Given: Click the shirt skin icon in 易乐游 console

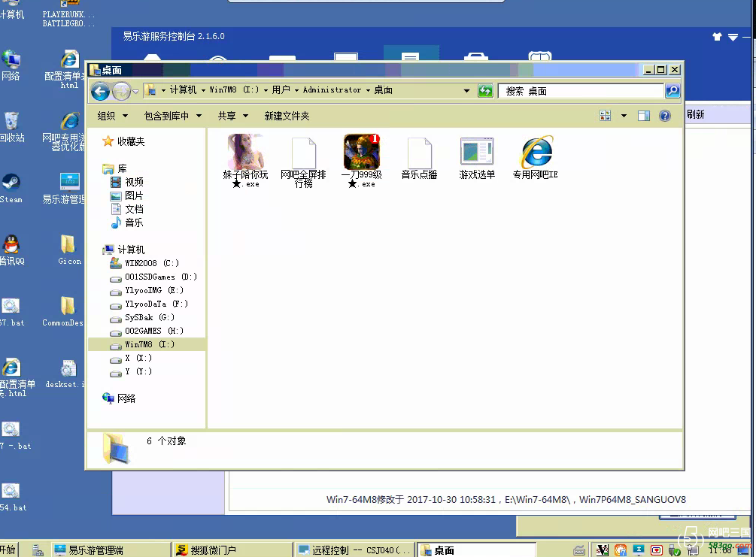Looking at the screenshot, I should tap(717, 37).
